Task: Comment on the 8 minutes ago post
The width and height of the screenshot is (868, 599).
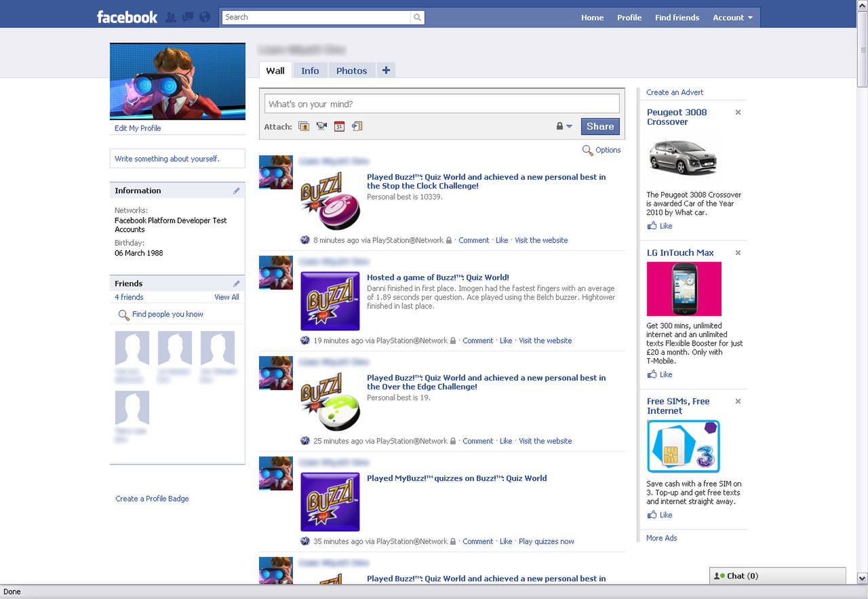Action: [473, 240]
